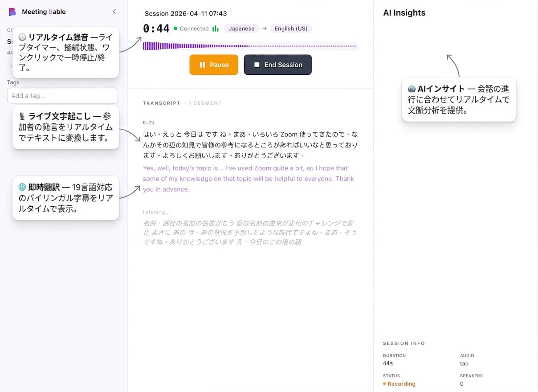Click the Meeting Bable logo icon

click(12, 12)
